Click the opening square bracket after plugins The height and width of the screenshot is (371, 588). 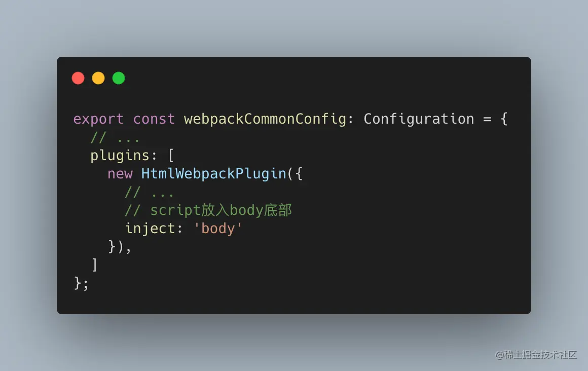pyautogui.click(x=171, y=155)
